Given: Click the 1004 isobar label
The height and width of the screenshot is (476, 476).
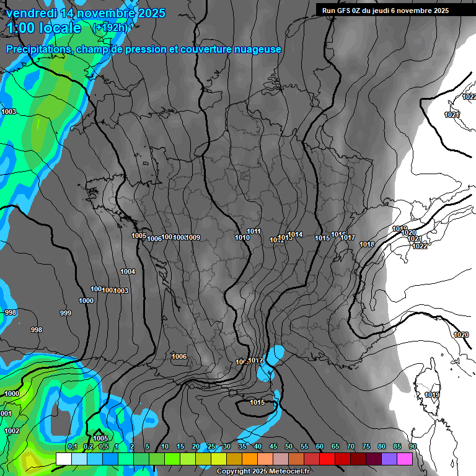Looking at the screenshot, I should click(x=128, y=271).
